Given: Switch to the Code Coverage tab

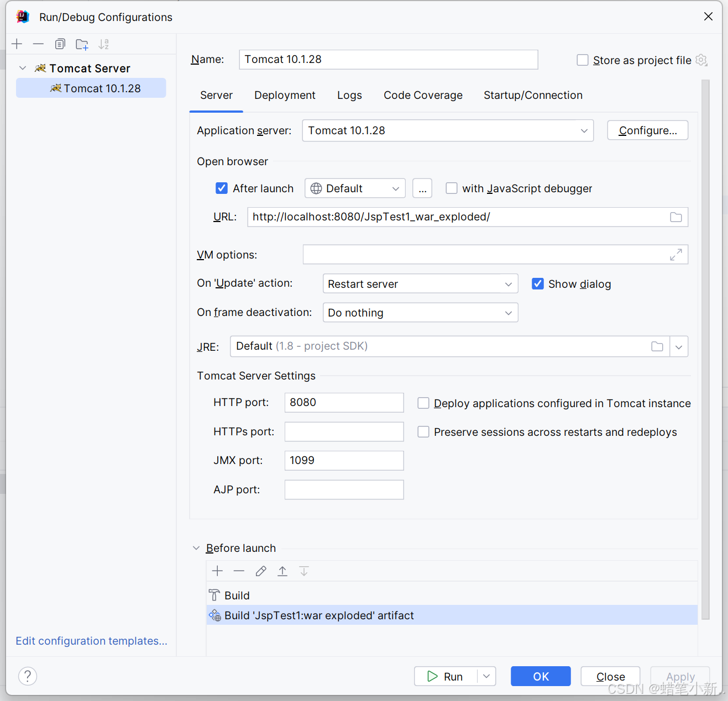Looking at the screenshot, I should click(423, 95).
